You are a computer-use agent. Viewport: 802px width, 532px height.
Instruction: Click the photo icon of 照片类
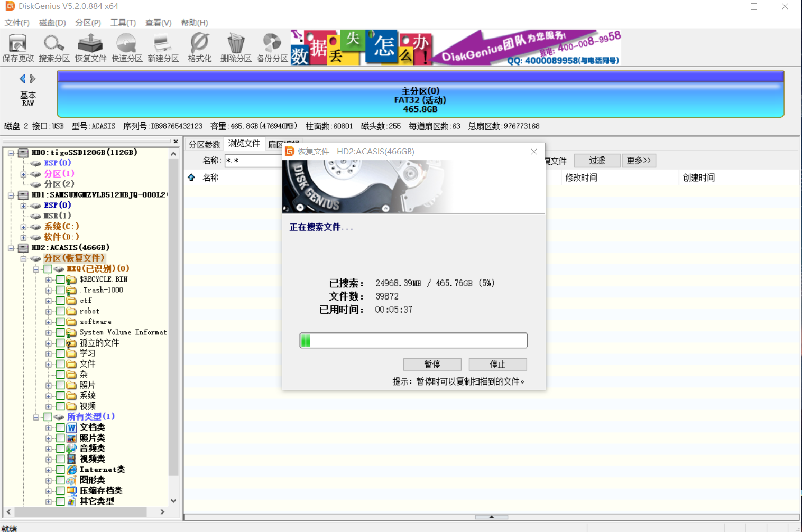click(71, 438)
